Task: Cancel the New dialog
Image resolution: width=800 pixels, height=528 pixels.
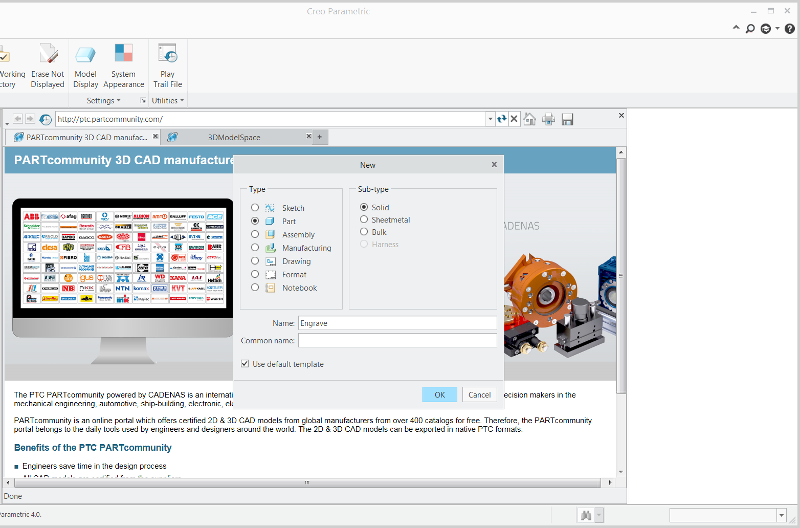Action: 479,394
